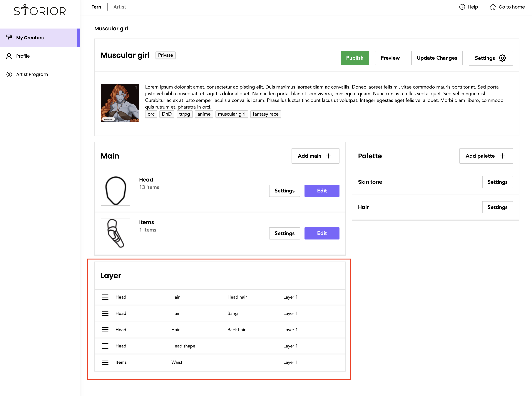The image size is (532, 396).
Task: Click the Muscular girl cover thumbnail
Action: (120, 103)
